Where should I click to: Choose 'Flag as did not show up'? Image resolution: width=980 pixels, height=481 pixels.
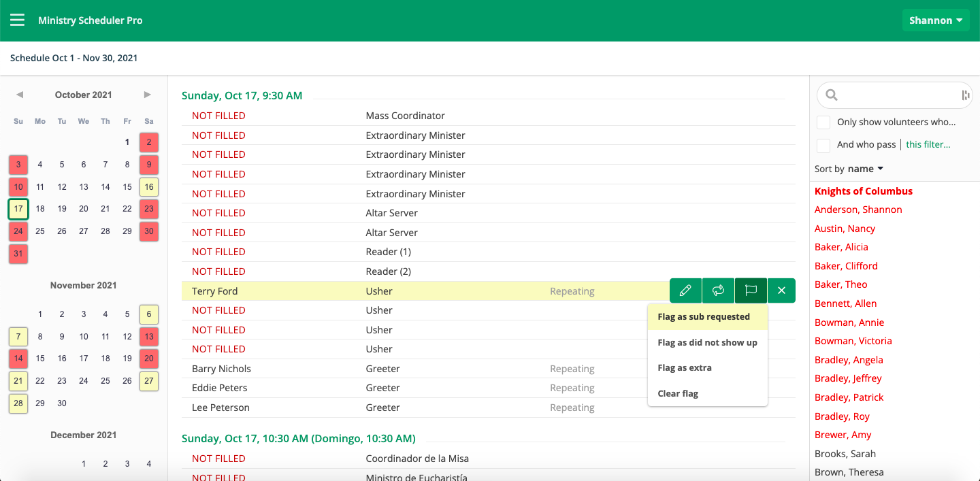coord(707,343)
